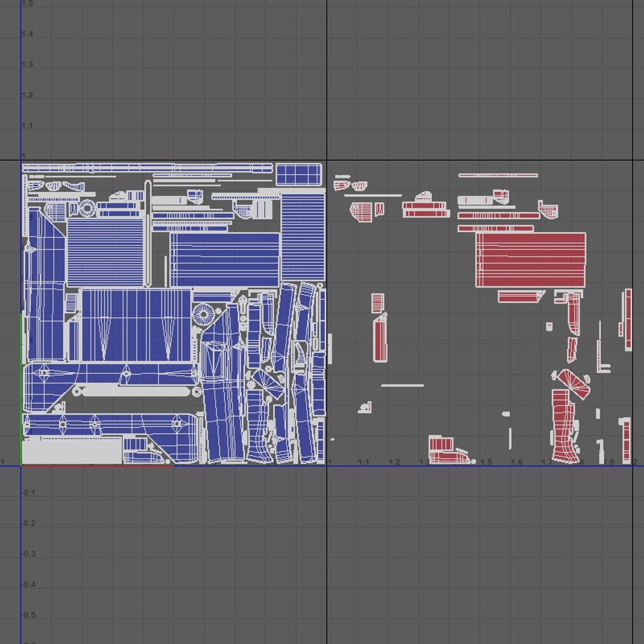Select the red parallelogram shell below the large red rectangle
This screenshot has height=644, width=644.
click(x=521, y=296)
